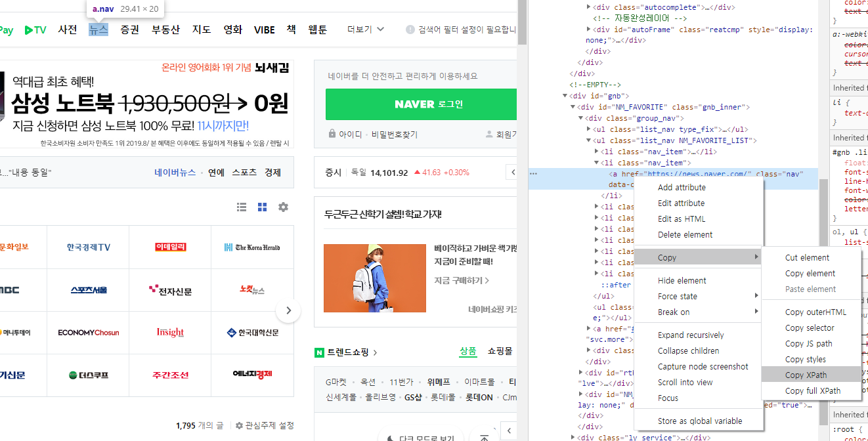The width and height of the screenshot is (868, 441).
Task: Collapse the div id="gnb" node
Action: coord(565,96)
